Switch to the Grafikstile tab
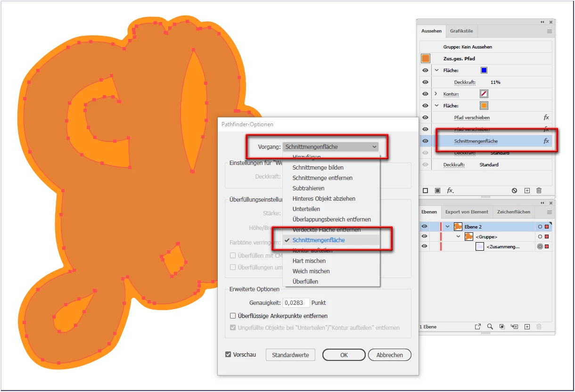The height and width of the screenshot is (392, 575). tap(461, 31)
